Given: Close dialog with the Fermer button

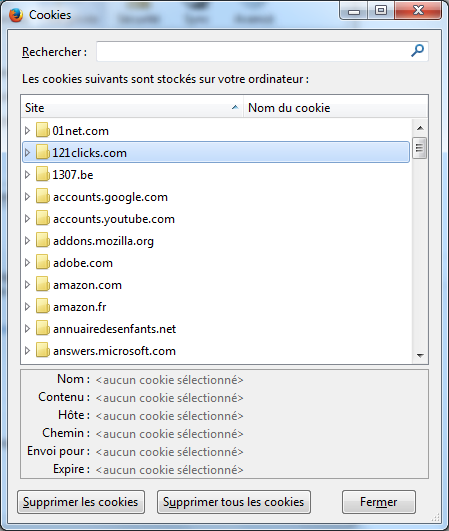Looking at the screenshot, I should (x=379, y=502).
